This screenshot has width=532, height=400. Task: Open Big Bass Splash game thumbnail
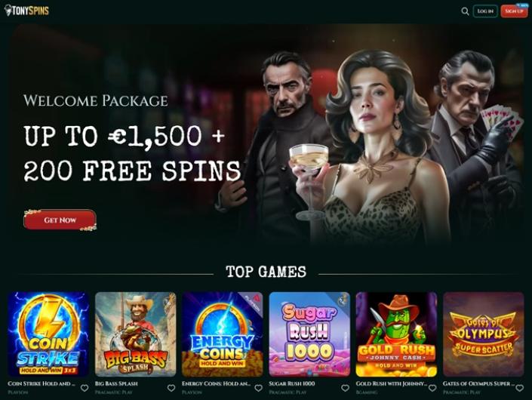click(135, 334)
